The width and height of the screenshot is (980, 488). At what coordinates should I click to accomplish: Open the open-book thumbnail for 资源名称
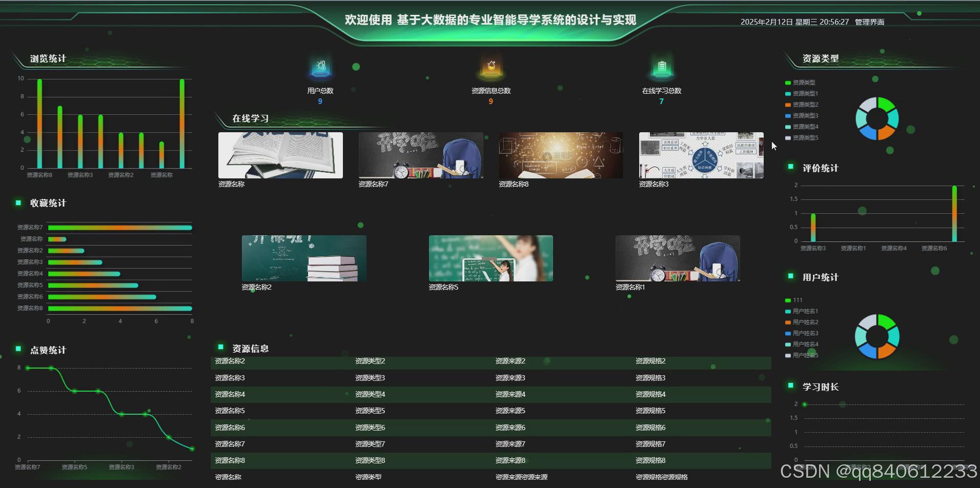click(x=280, y=155)
